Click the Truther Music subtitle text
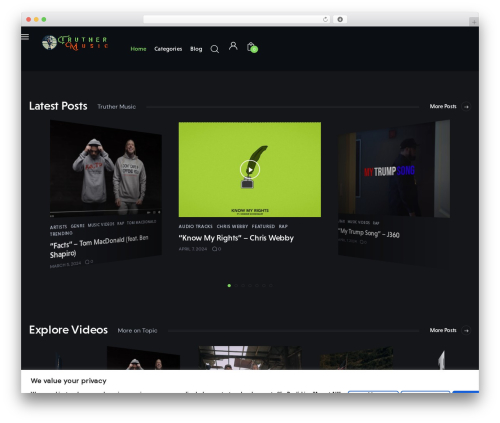This screenshot has width=500, height=423. coord(117,107)
